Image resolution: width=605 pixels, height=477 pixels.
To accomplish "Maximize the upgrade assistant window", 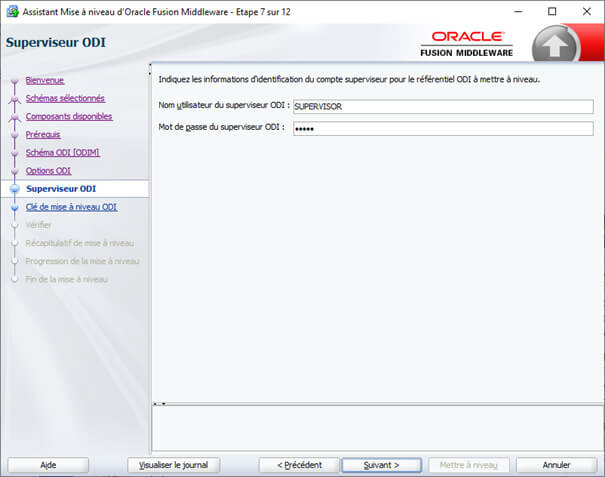I will (x=552, y=12).
